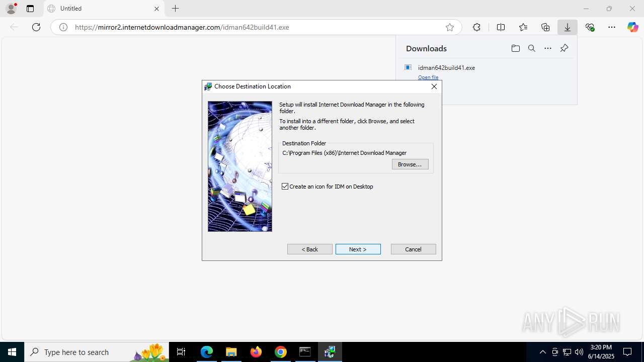Refresh the page
Viewport: 644px width, 362px height.
pos(36,27)
